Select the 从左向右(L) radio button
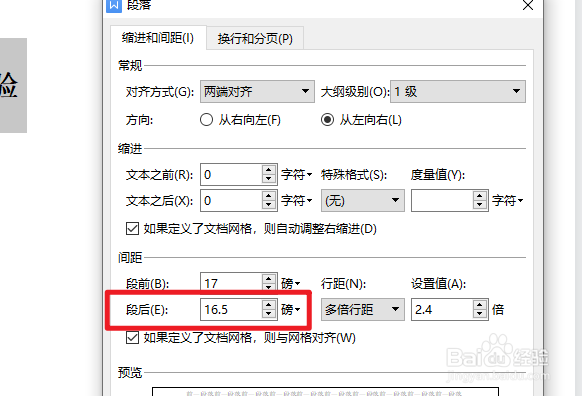582x396 pixels. click(x=327, y=120)
